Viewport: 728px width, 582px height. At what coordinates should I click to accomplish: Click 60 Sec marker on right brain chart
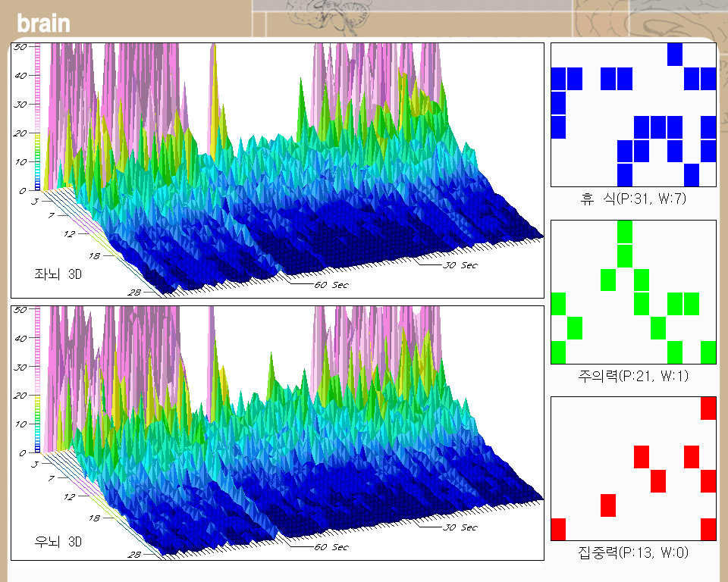pos(329,547)
